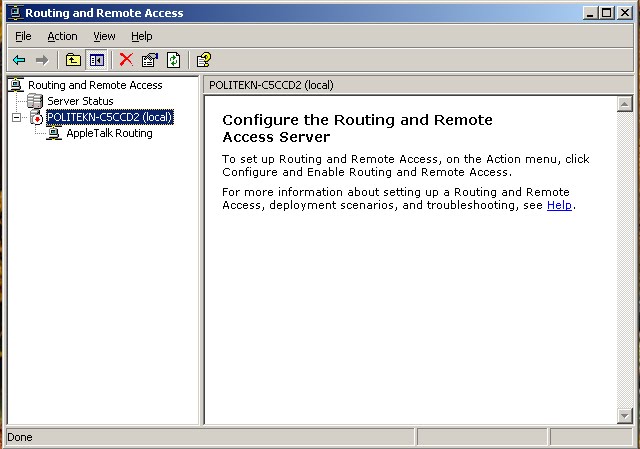Select Server Status in the tree
Screen dimensions: 640x449
pyautogui.click(x=80, y=101)
